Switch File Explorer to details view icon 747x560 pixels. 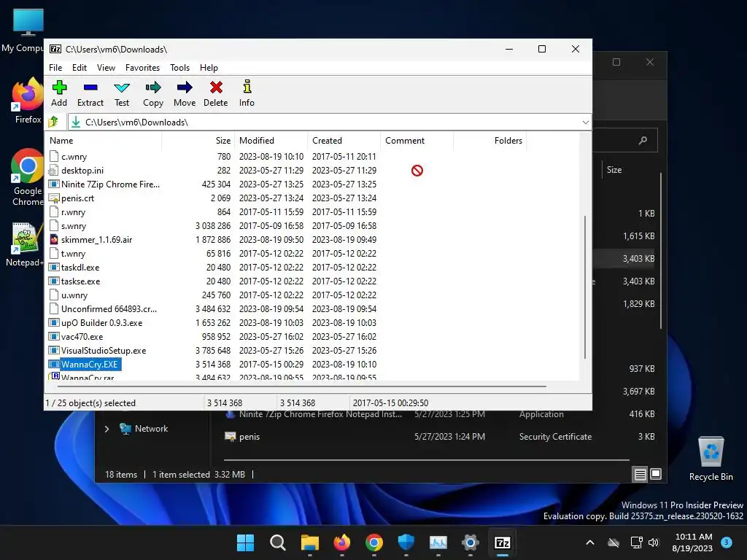(x=640, y=474)
